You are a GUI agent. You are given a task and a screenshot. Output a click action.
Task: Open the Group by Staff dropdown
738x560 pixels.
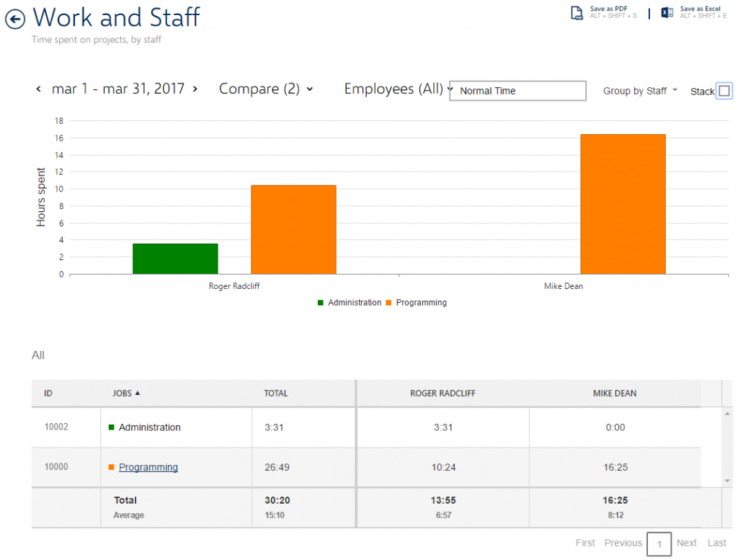click(x=640, y=91)
